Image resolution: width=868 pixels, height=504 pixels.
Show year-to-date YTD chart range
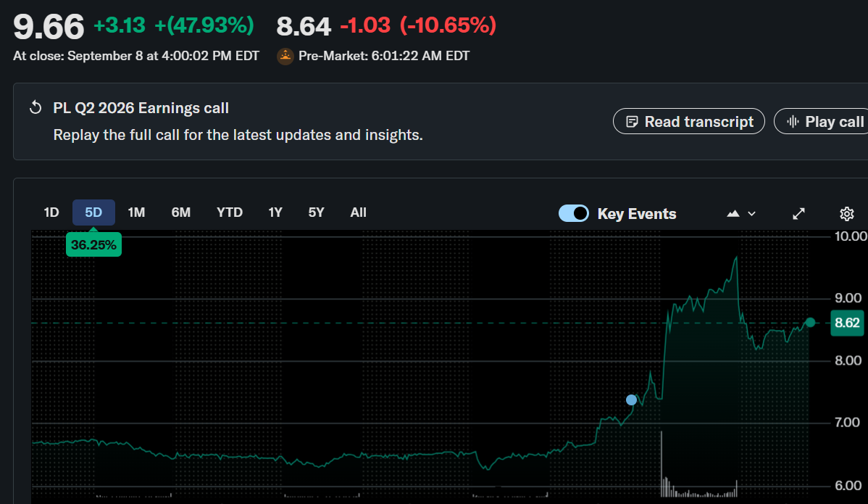230,212
